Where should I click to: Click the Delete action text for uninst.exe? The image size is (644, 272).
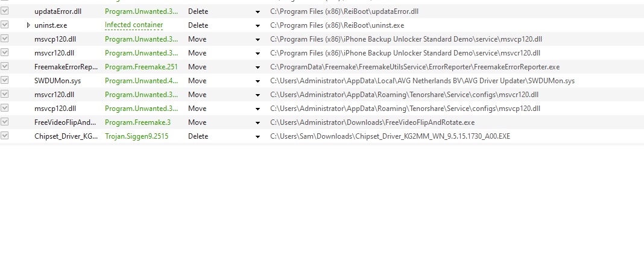tap(198, 25)
